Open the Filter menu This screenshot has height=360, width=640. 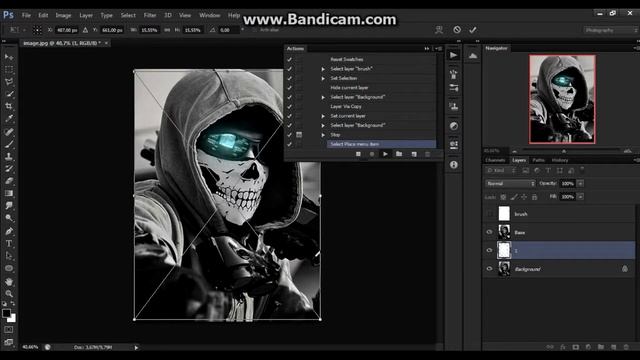pyautogui.click(x=150, y=15)
